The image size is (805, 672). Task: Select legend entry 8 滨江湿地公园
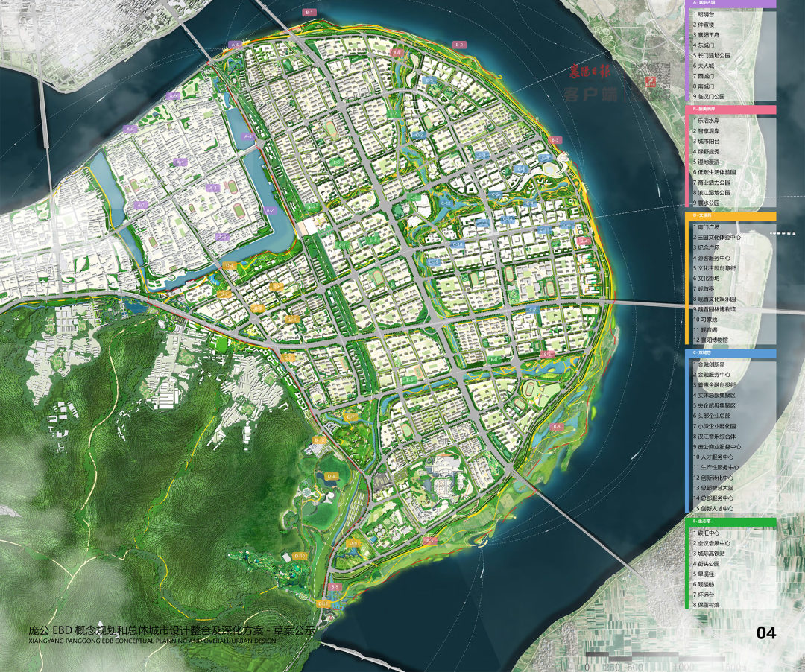coord(712,193)
